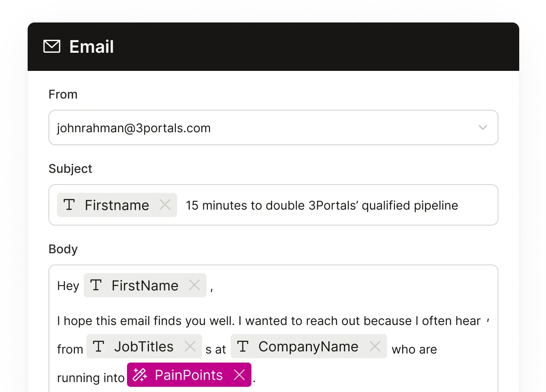
Task: Remove the JobTitles token from the body
Action: pos(190,346)
